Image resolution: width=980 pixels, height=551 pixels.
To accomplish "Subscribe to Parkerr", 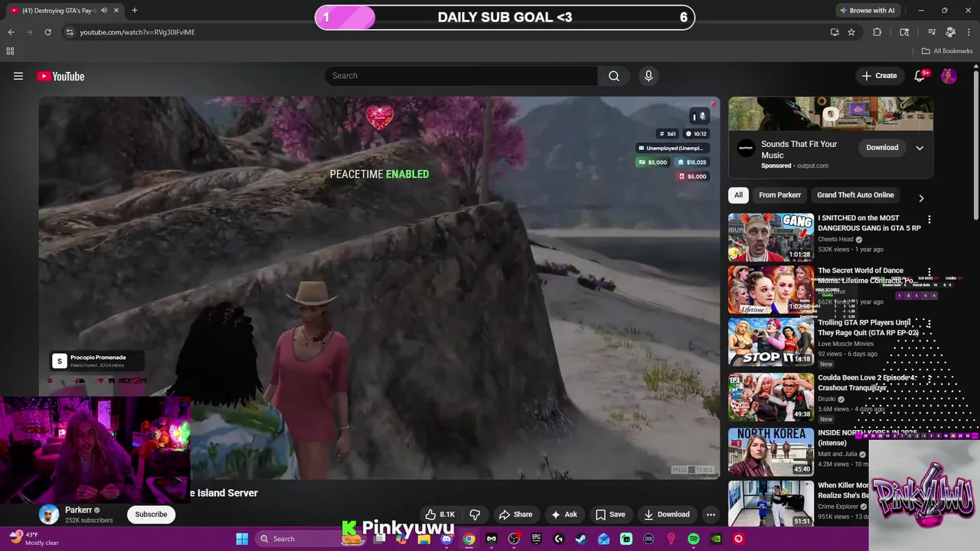I will point(151,514).
